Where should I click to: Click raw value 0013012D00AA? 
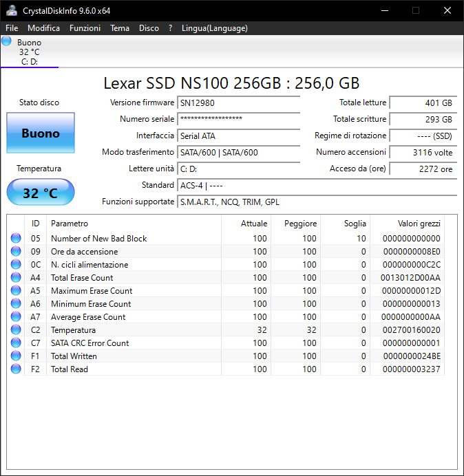coord(410,277)
